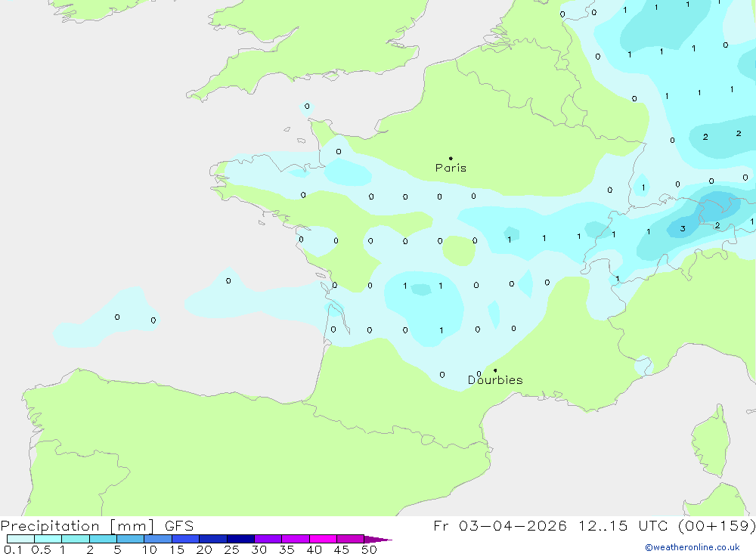Pick the 30–35 mm purple legend swatch
756x554 pixels.
click(x=268, y=539)
